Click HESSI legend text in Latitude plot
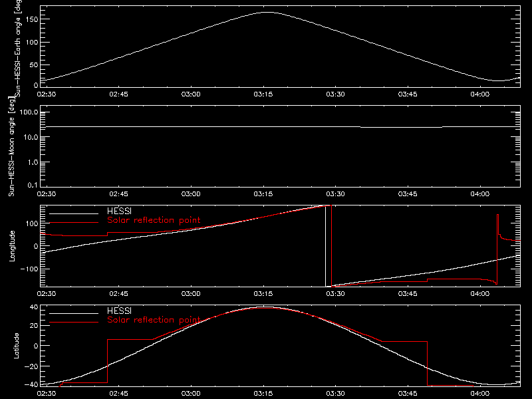The width and height of the screenshot is (532, 399). point(120,311)
